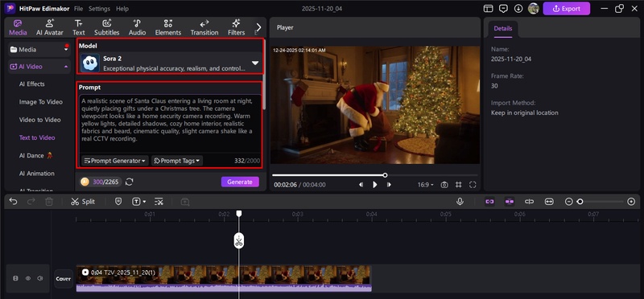
Task: Open the feedback message icon
Action: pos(503,9)
